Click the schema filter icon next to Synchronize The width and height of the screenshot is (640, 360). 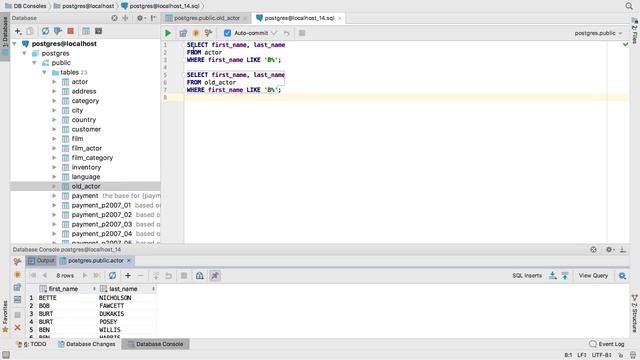pos(58,31)
